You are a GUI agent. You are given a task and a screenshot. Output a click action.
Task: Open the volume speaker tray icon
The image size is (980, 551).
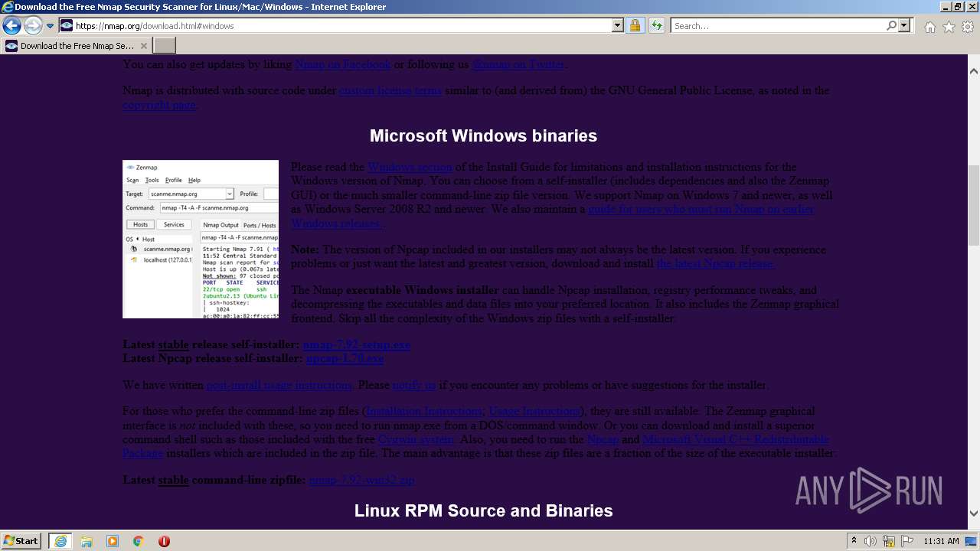coord(871,541)
